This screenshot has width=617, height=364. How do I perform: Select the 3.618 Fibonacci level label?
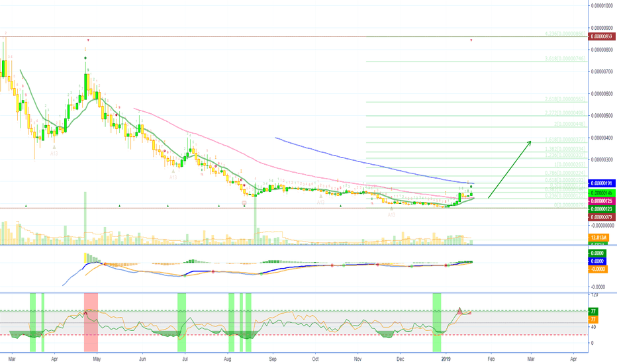coord(565,59)
